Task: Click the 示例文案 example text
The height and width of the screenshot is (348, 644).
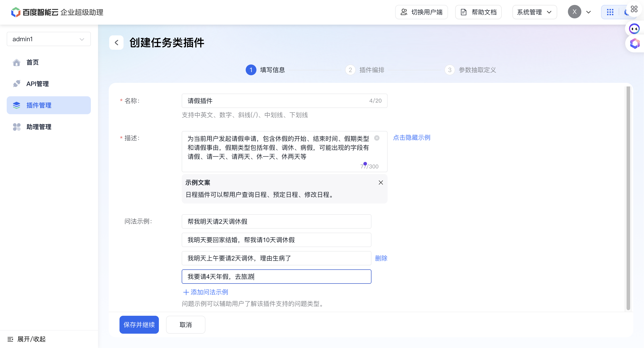Action: coord(259,195)
